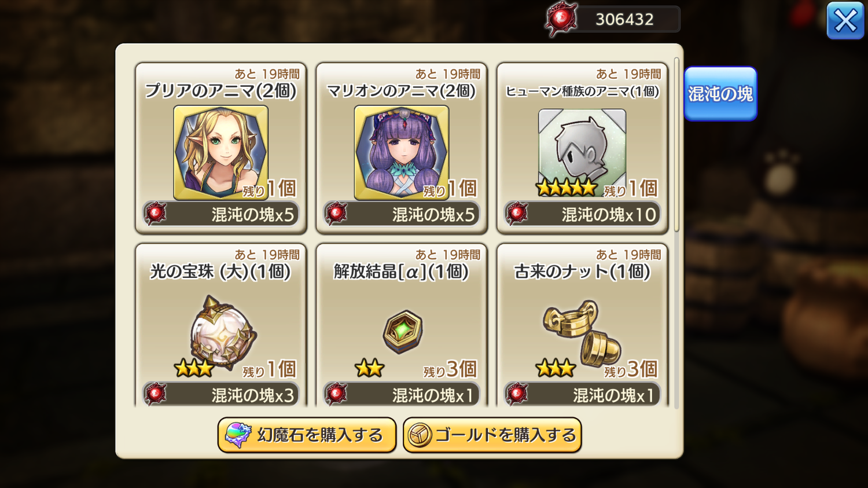Select the 古来のナット golden nut icon
This screenshot has height=488, width=868.
click(582, 333)
